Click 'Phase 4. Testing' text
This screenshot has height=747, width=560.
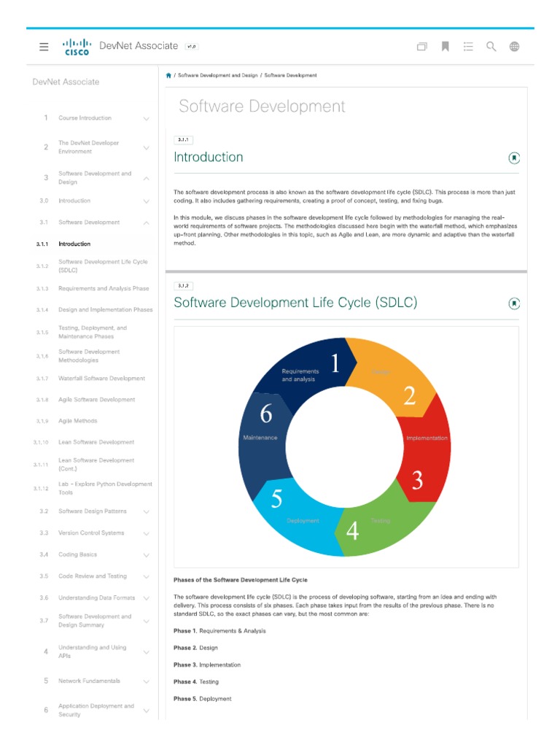click(x=196, y=682)
